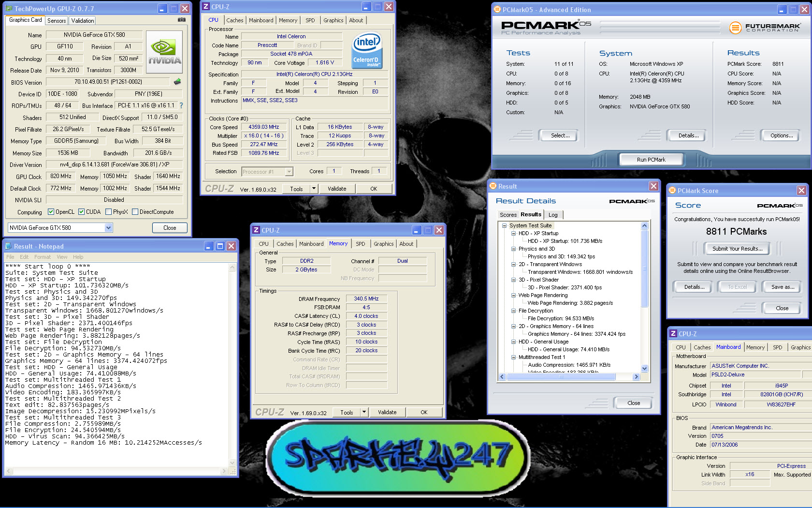Click the BIOS save chip icon in GPU-Z
The height and width of the screenshot is (508, 812).
click(x=177, y=82)
